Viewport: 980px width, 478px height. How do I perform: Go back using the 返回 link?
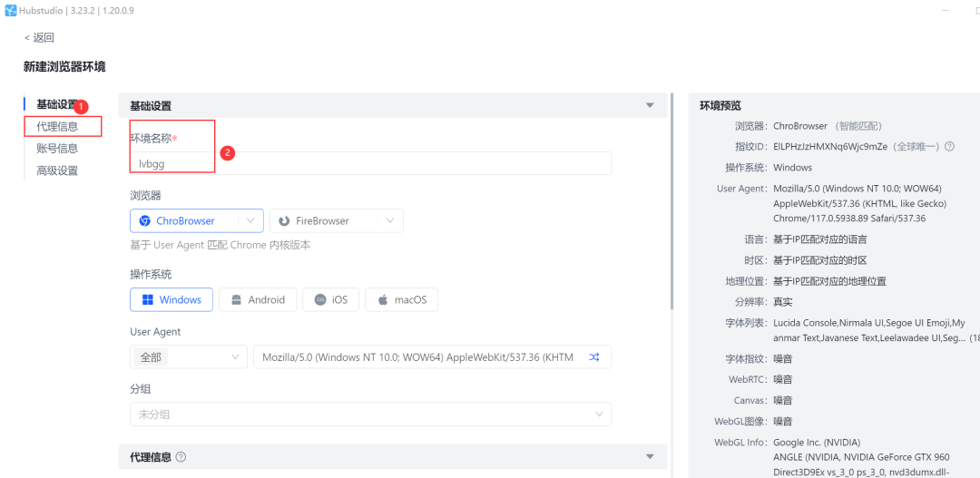pyautogui.click(x=39, y=37)
